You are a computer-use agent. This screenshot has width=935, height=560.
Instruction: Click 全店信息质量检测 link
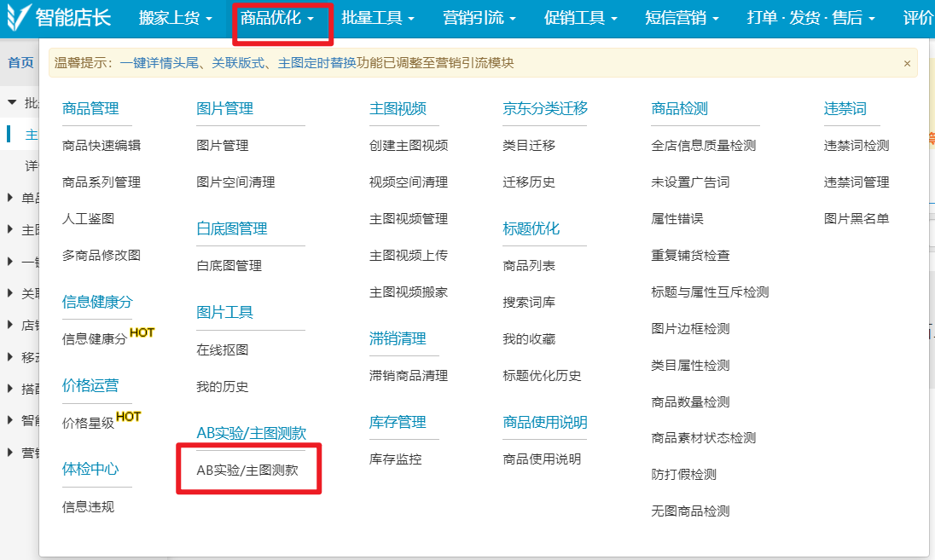[x=703, y=146]
